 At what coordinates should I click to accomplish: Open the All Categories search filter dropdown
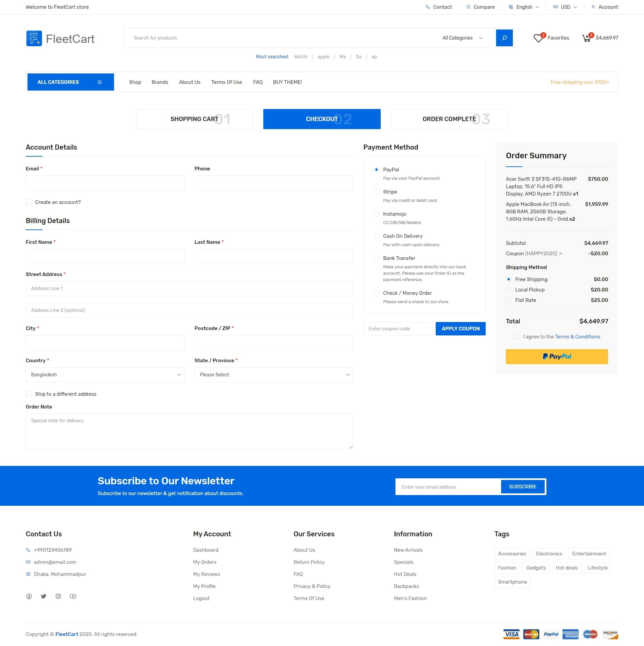[462, 38]
